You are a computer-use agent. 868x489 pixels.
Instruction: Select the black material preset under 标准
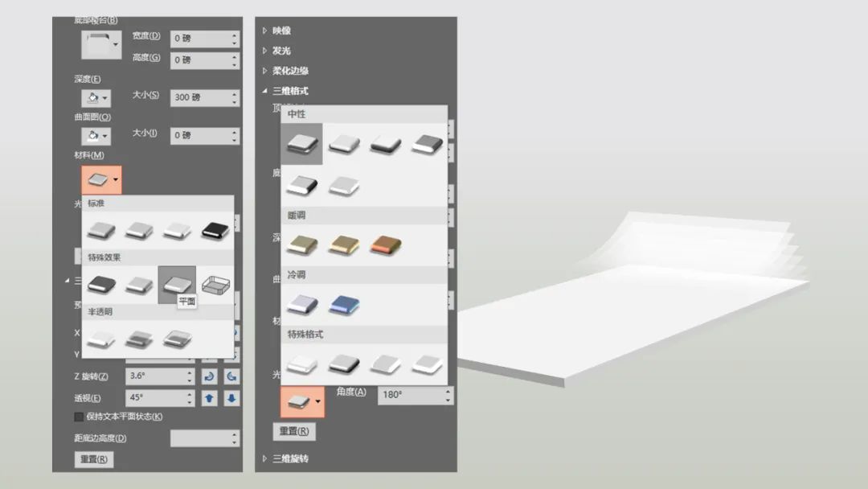pyautogui.click(x=215, y=230)
